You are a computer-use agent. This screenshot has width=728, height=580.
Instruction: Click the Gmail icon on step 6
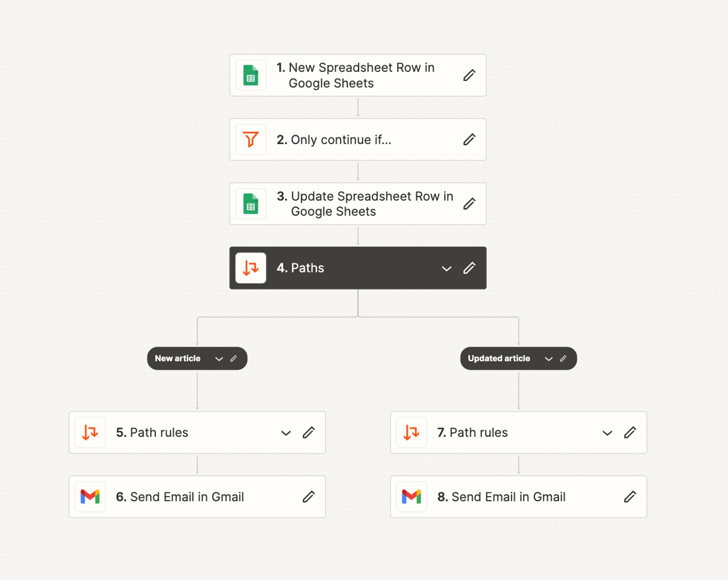(x=90, y=497)
